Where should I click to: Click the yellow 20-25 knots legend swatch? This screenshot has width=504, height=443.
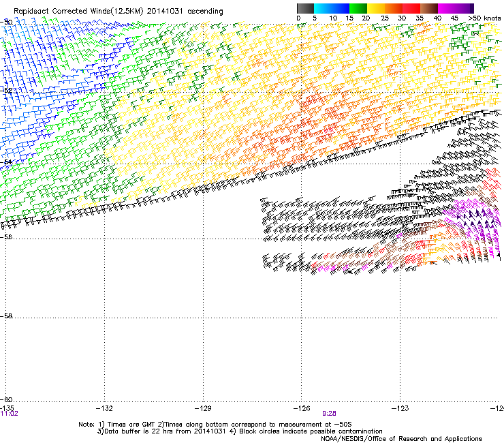tap(376, 8)
